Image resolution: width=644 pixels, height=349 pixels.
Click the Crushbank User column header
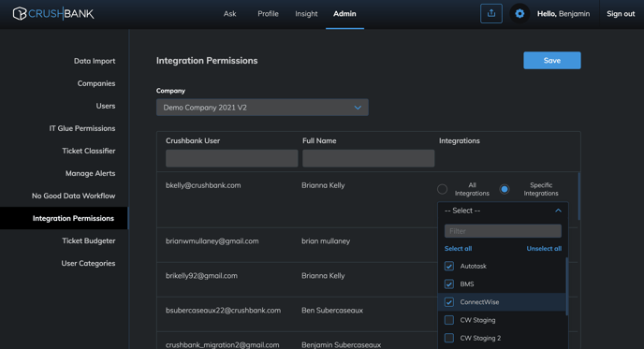(193, 141)
